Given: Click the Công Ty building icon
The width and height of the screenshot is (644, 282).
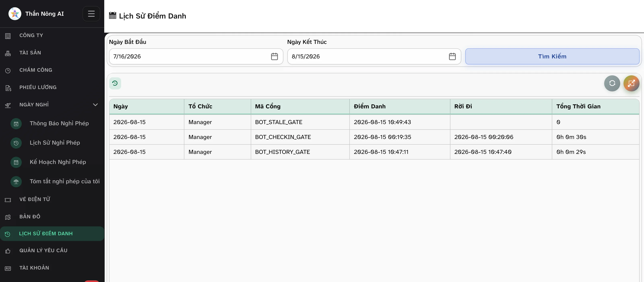Looking at the screenshot, I should (8, 36).
